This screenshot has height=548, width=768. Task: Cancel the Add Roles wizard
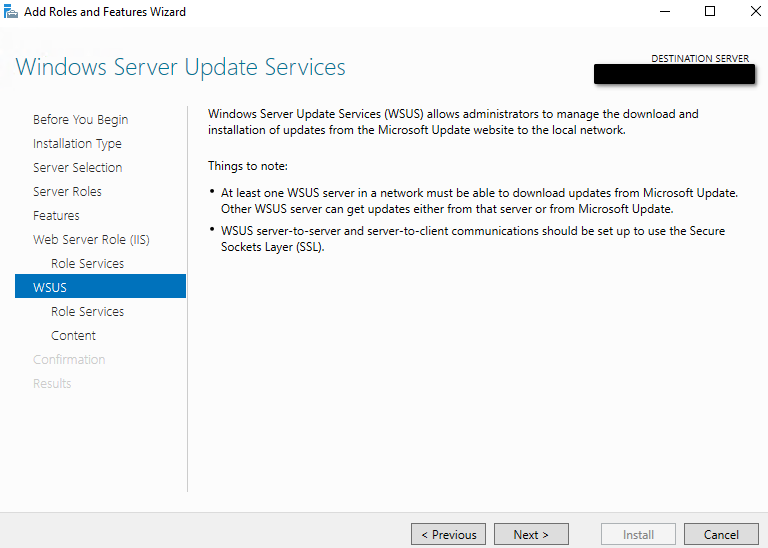coord(721,534)
